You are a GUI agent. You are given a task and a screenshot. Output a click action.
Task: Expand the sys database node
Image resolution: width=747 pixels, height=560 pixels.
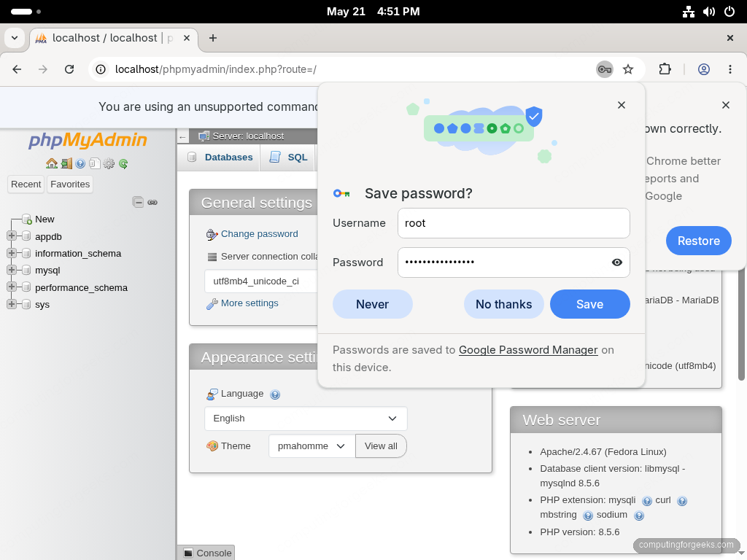[x=12, y=304]
